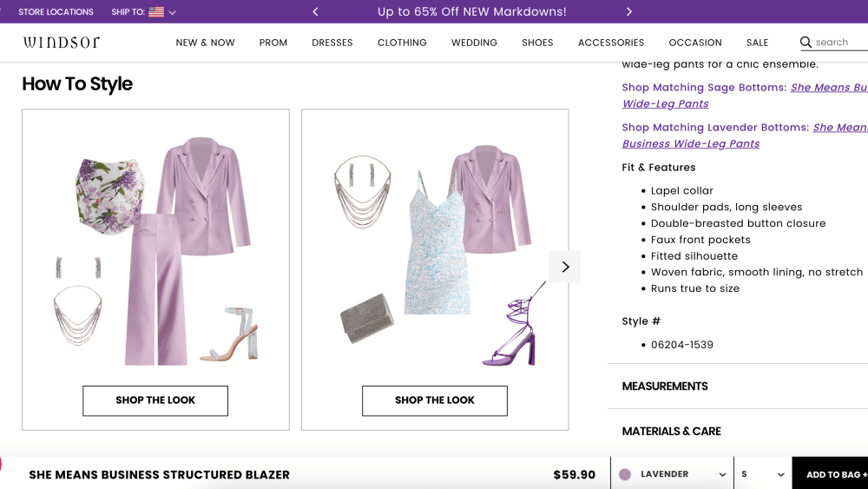Open the Prom menu
This screenshot has height=489, width=868.
coord(273,43)
